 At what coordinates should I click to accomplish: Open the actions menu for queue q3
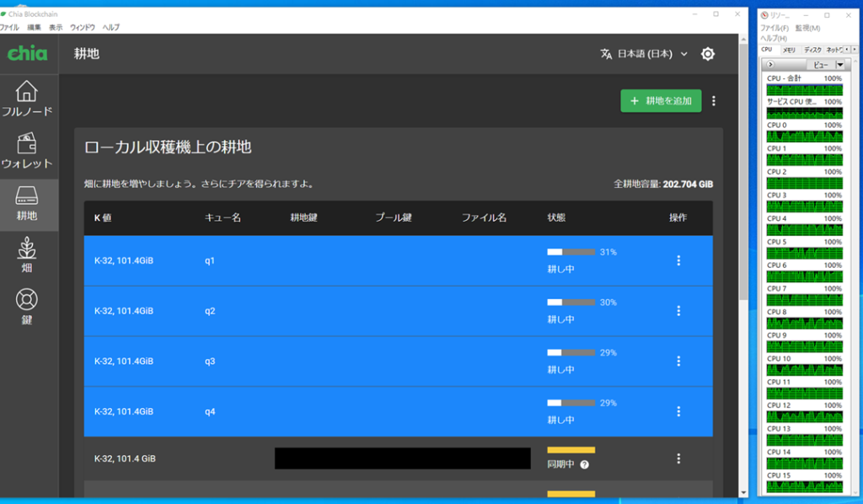tap(678, 361)
